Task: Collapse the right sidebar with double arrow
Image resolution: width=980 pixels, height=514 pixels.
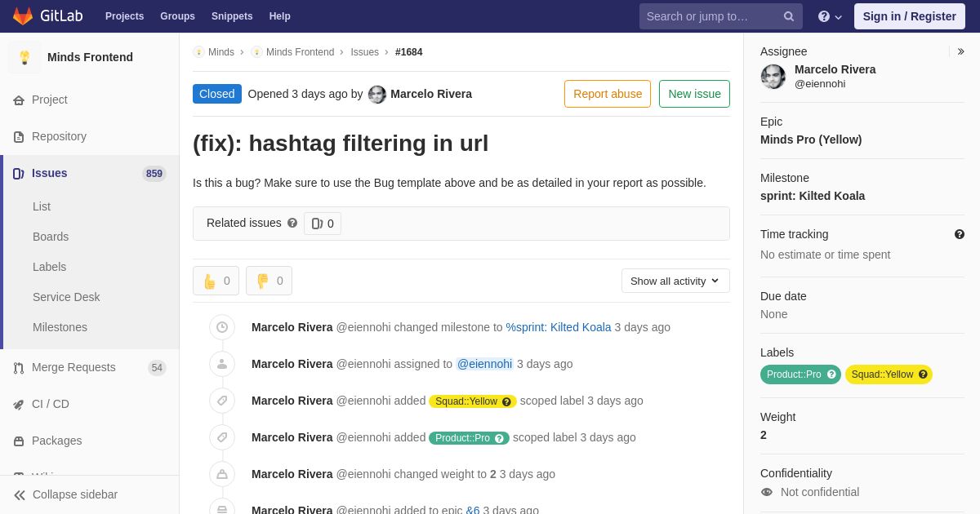Action: click(960, 51)
